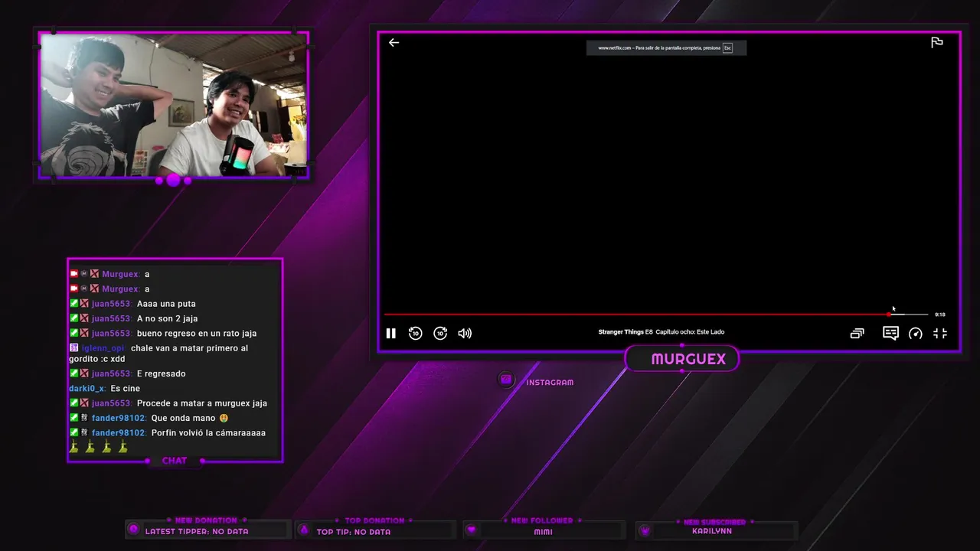Click message "A no son 2 jaja"
This screenshot has height=551, width=980.
point(167,318)
